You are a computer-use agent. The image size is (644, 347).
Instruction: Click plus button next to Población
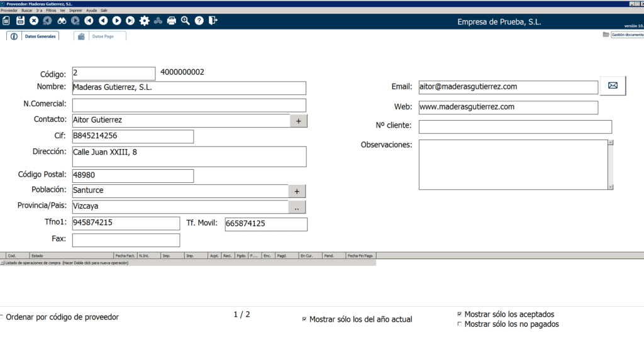(x=297, y=191)
